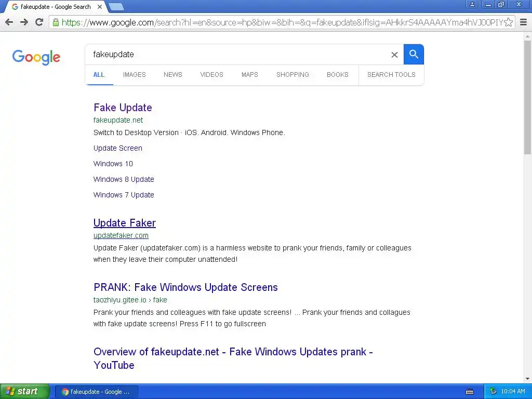Open the Update Screen sitelink
This screenshot has width=532, height=399.
point(118,148)
